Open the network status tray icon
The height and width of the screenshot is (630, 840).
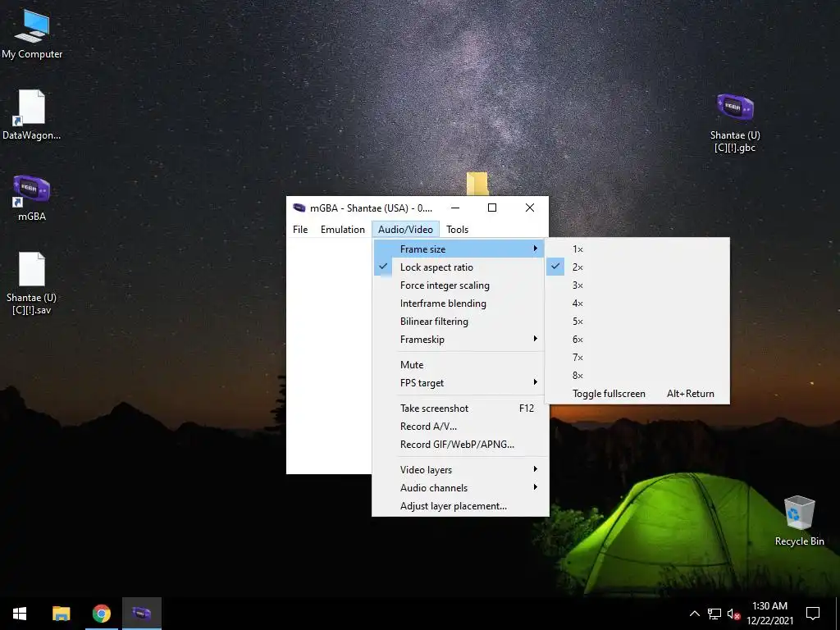tap(714, 614)
